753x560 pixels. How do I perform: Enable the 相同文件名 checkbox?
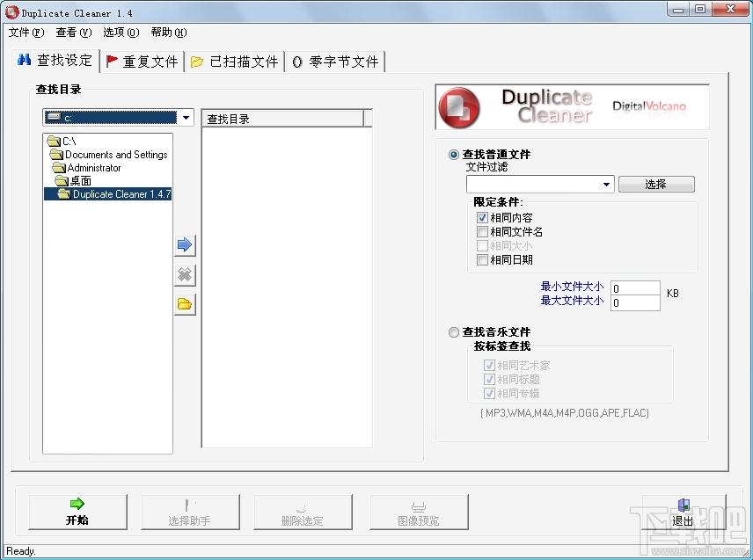click(x=482, y=232)
